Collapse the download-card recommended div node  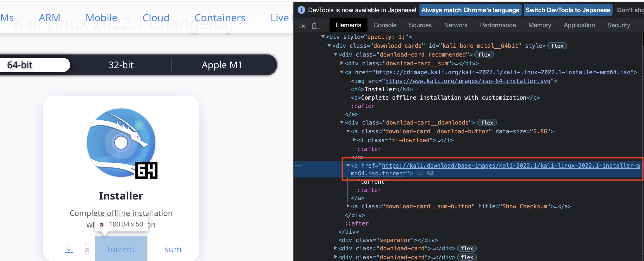point(336,54)
